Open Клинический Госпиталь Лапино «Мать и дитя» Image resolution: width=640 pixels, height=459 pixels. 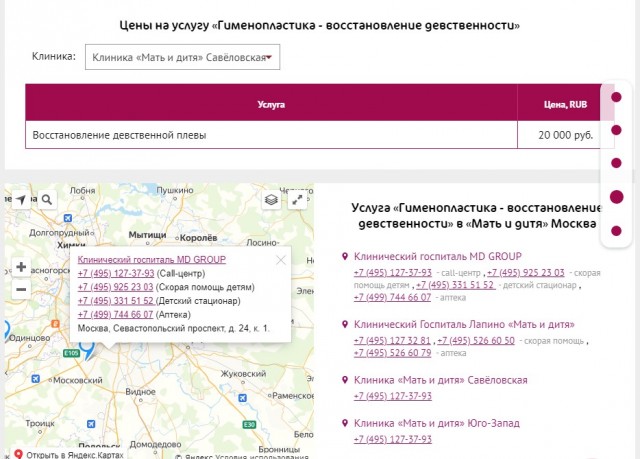[464, 324]
